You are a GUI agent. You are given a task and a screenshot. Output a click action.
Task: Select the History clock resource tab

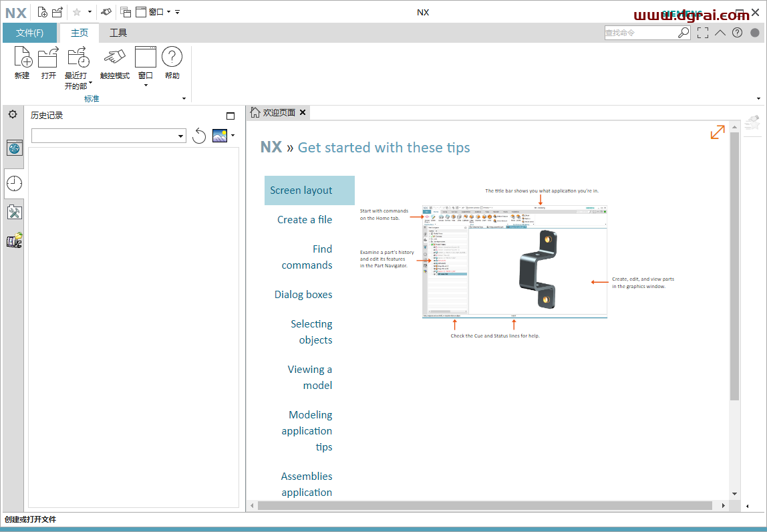pos(14,184)
